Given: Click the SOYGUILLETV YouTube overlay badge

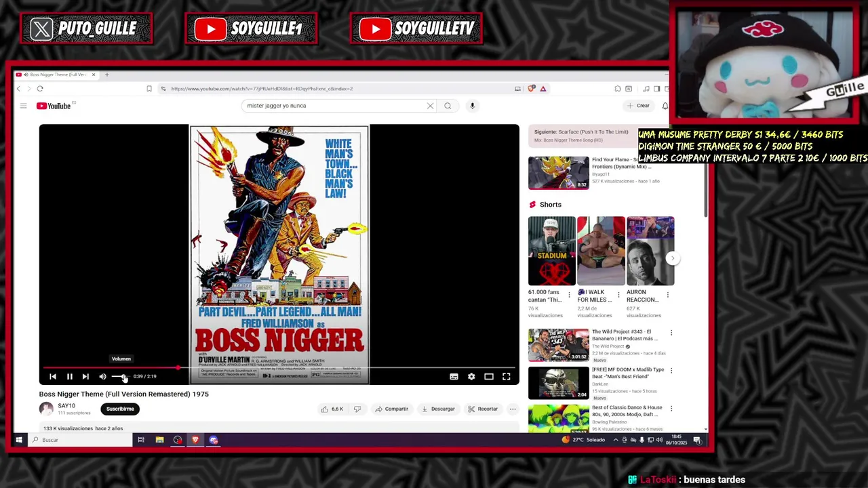Looking at the screenshot, I should click(416, 28).
